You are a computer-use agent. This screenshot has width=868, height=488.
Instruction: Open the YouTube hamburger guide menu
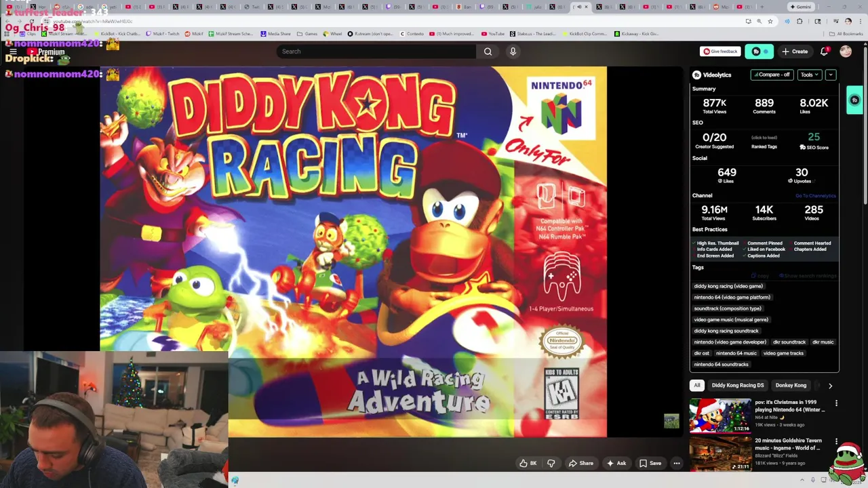tap(13, 52)
